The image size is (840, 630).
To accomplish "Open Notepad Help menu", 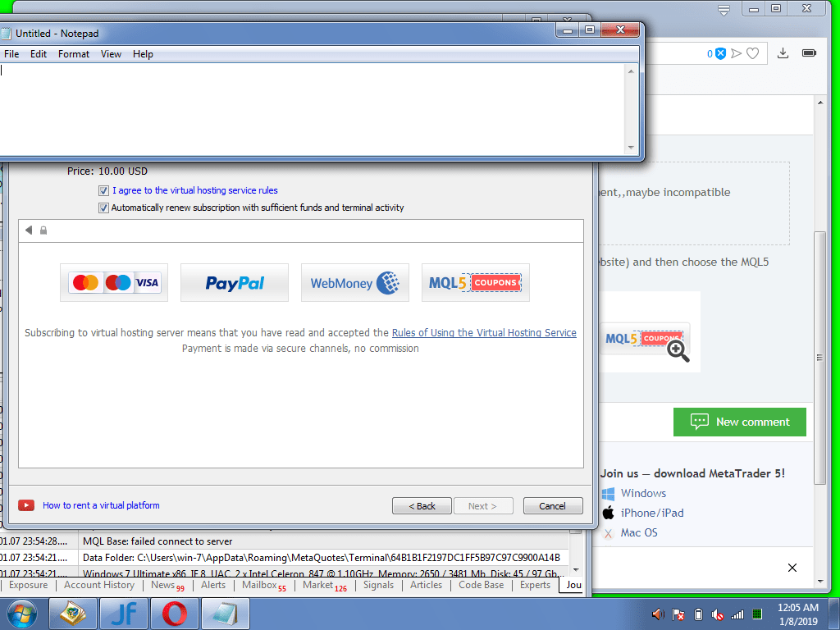I will 143,54.
